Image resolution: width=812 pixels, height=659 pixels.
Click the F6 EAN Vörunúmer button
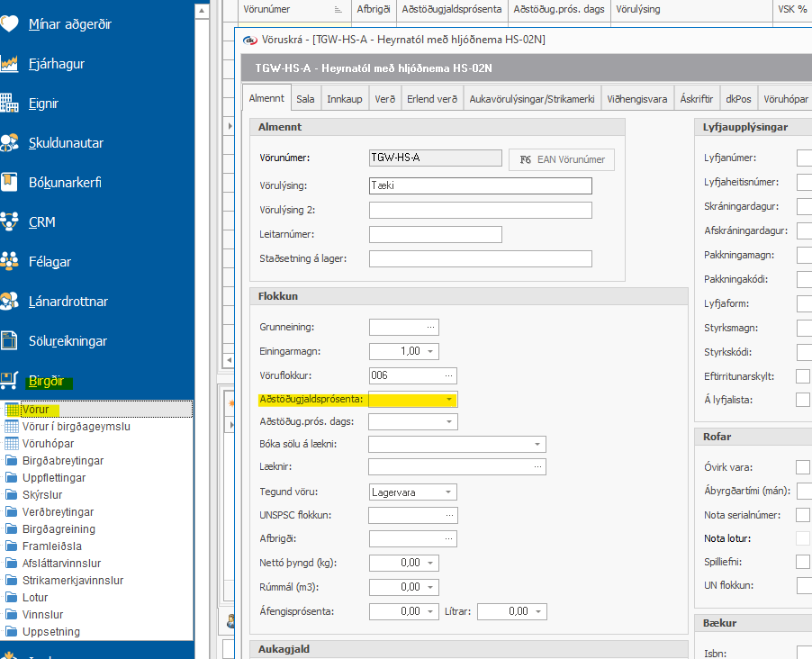point(562,159)
